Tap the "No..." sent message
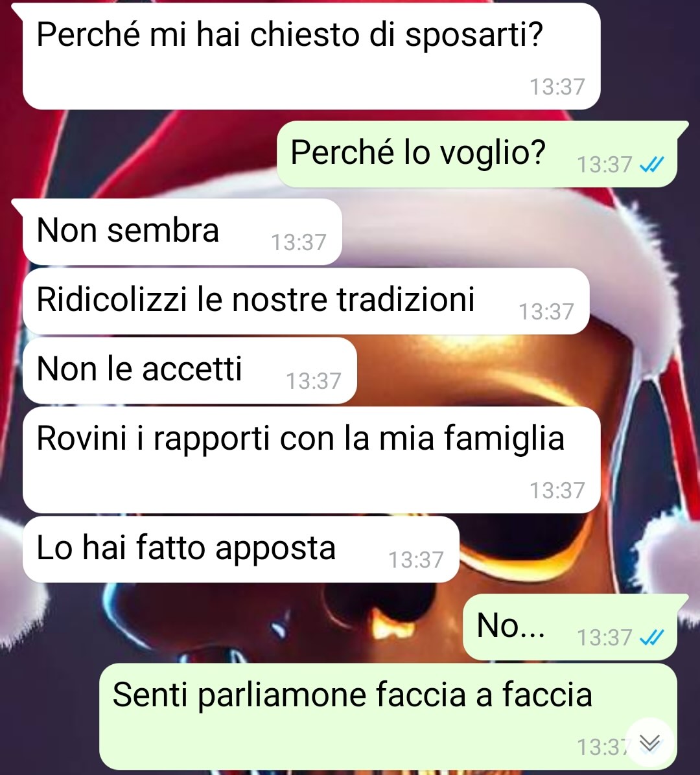 click(570, 627)
